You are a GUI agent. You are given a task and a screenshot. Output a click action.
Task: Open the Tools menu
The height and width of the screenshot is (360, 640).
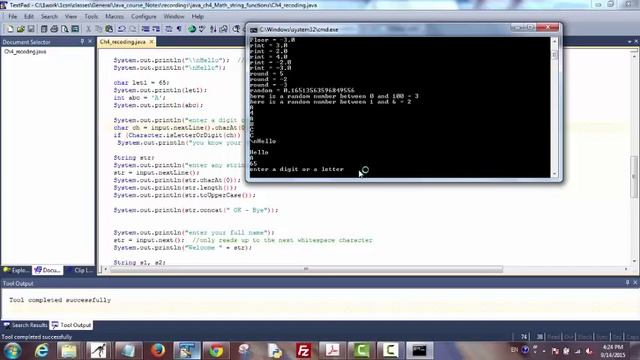(91, 17)
